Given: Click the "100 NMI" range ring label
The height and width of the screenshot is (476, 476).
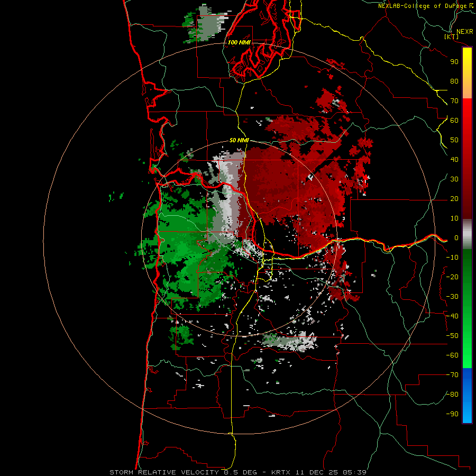Looking at the screenshot, I should 239,42.
